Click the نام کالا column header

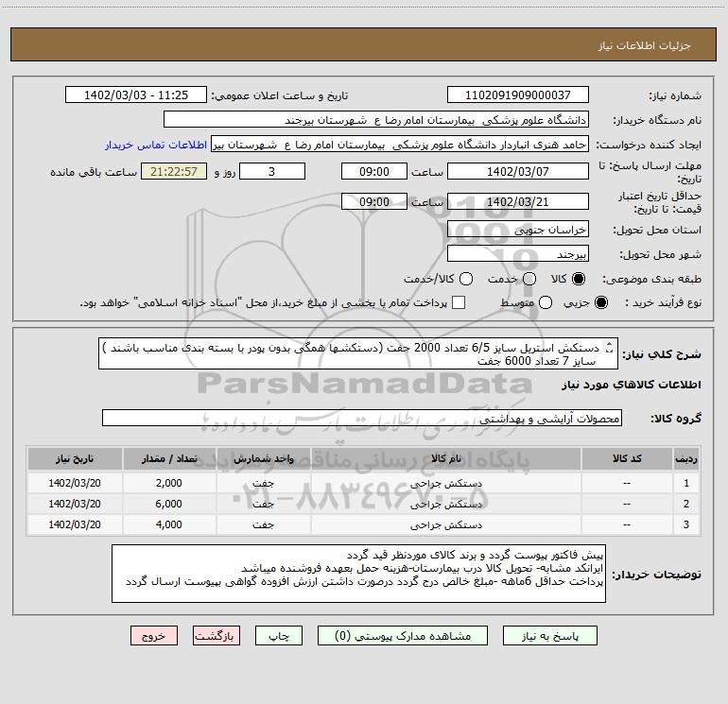pyautogui.click(x=445, y=459)
